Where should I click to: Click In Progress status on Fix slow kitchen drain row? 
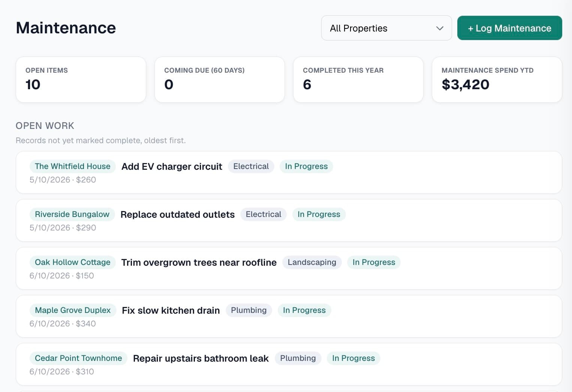[x=304, y=310]
